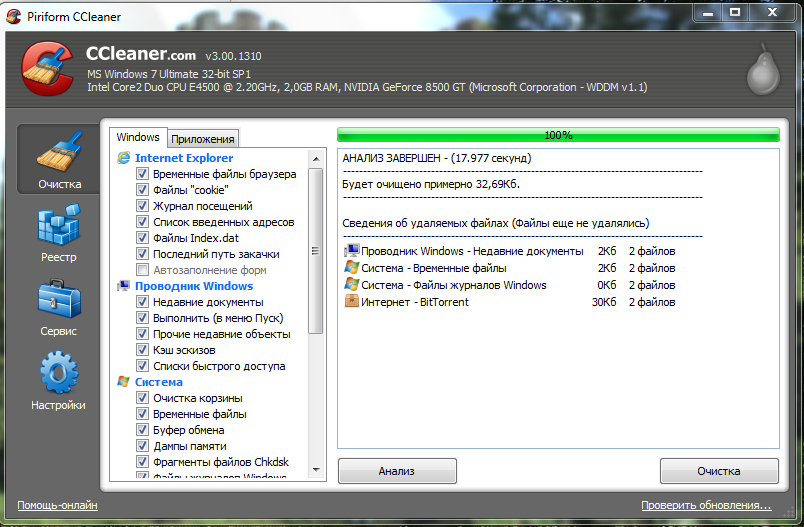Click the icon beside Проводник Windows - Недавние документы result
The width and height of the screenshot is (804, 527).
tap(351, 251)
